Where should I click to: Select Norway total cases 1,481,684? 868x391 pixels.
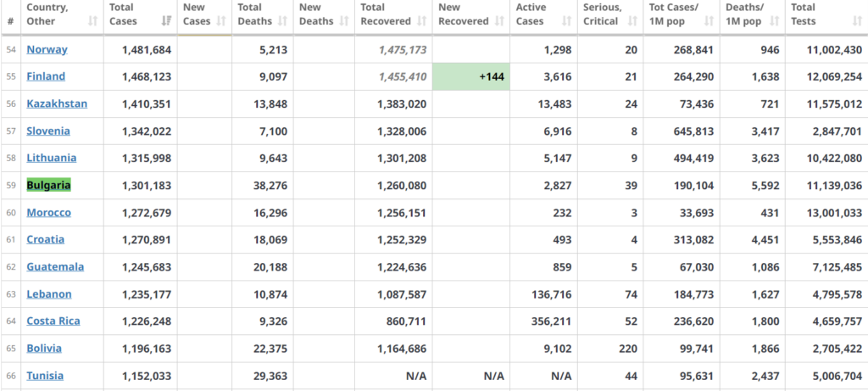[x=147, y=50]
